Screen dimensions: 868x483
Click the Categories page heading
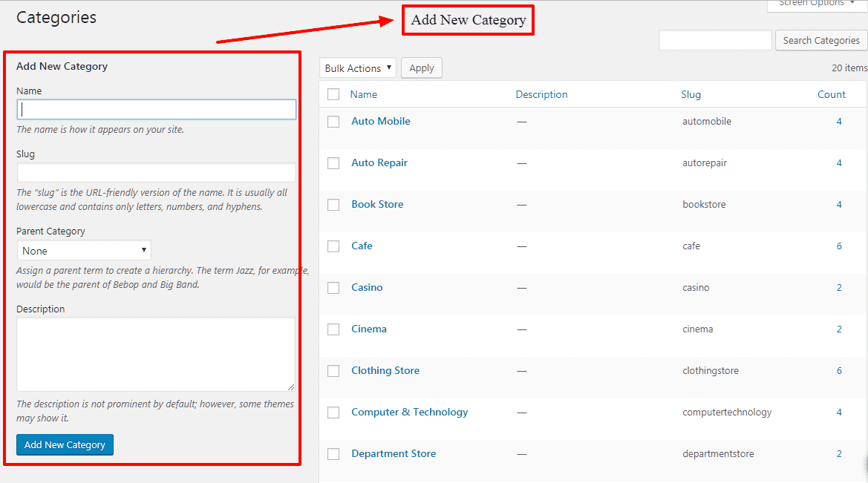tap(56, 18)
